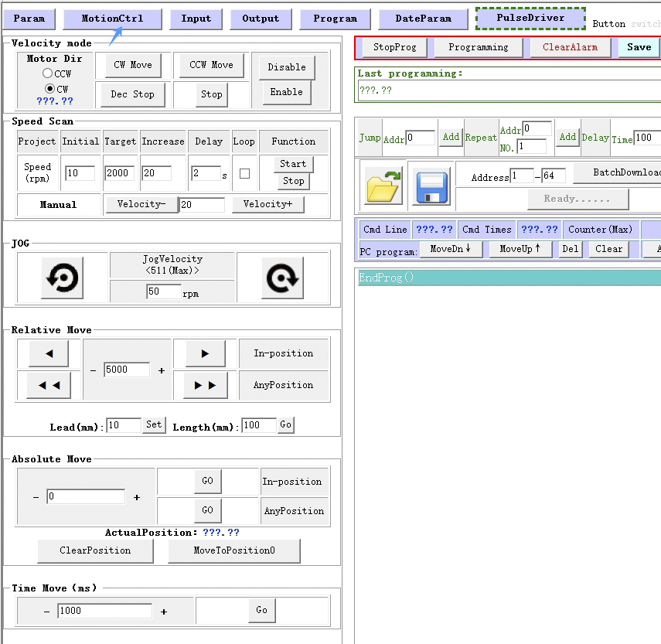
Task: Click the Time Move milliseconds input field
Action: pyautogui.click(x=104, y=611)
